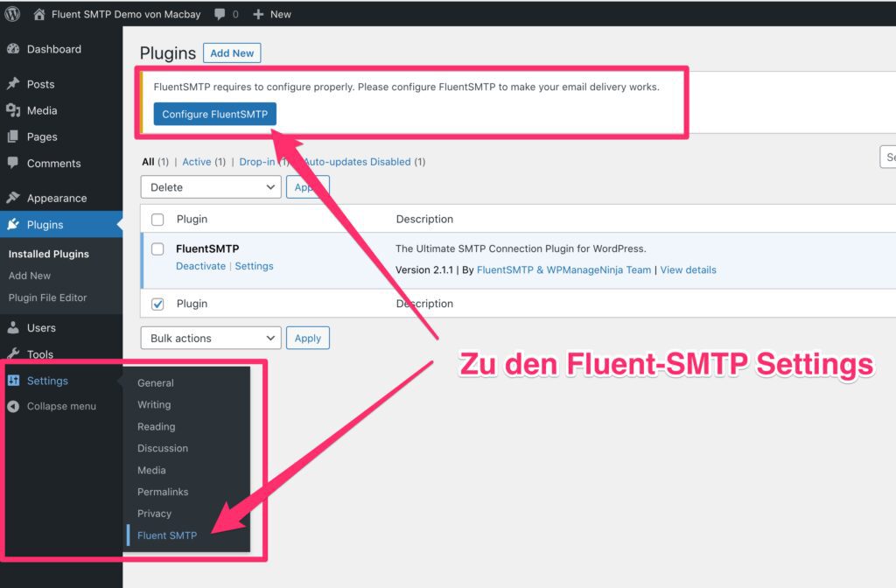
Task: Open FluentSMTP & WPManageNinja Team link
Action: pos(563,269)
